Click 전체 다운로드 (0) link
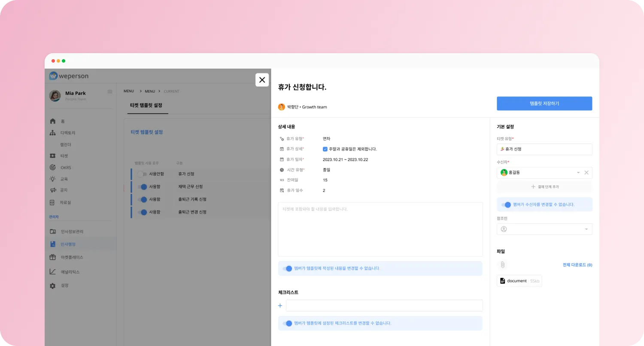The height and width of the screenshot is (346, 644). tap(577, 265)
